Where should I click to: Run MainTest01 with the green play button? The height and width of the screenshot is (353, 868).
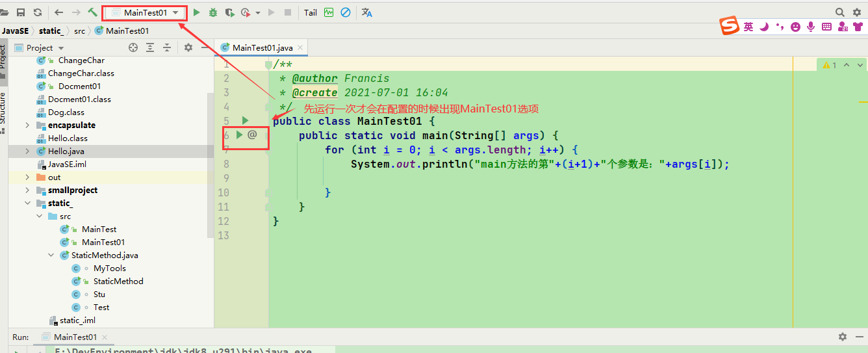197,12
